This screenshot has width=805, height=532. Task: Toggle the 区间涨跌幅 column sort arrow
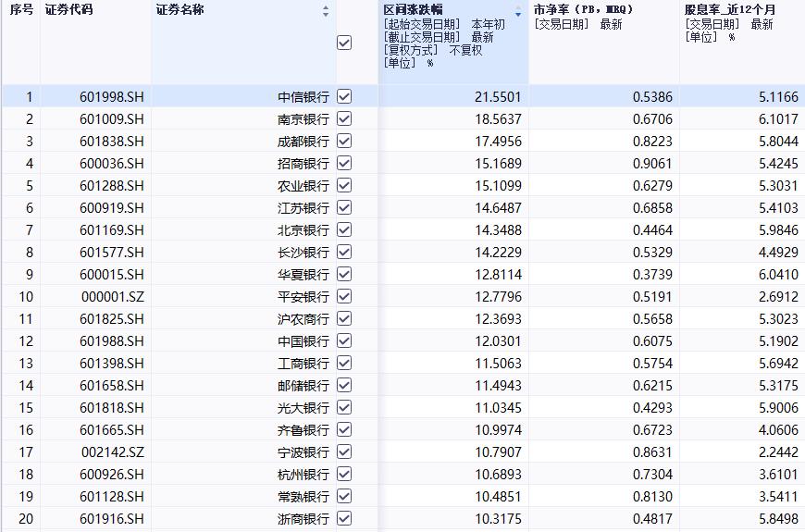(518, 12)
